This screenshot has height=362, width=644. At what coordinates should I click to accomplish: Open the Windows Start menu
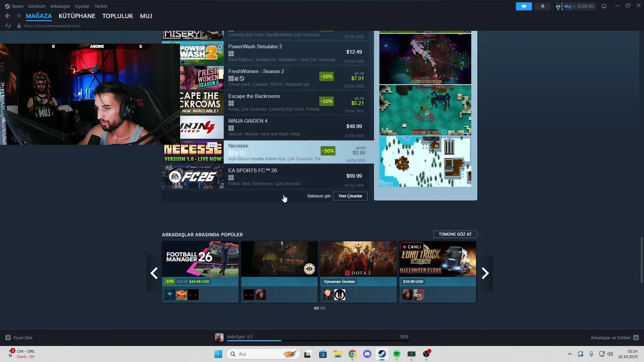coord(218,354)
